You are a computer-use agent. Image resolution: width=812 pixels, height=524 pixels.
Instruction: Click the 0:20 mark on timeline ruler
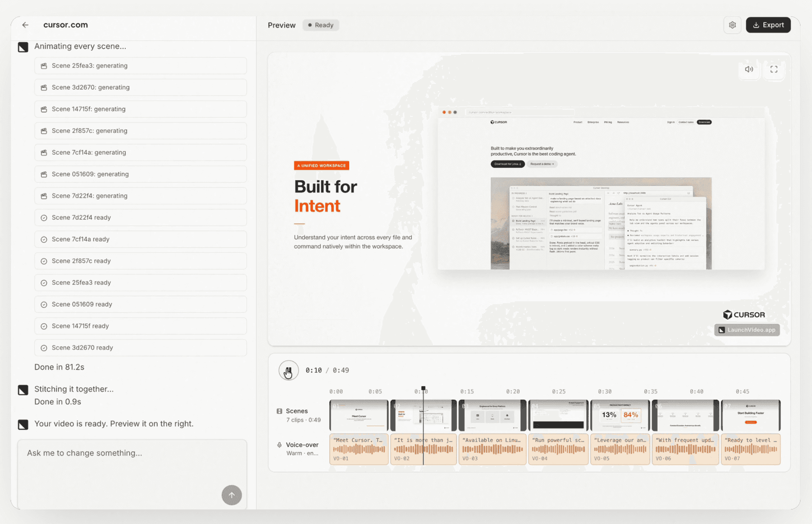[513, 392]
